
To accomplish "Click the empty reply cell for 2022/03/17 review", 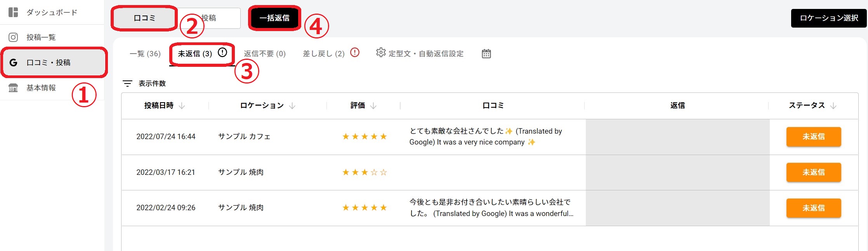I will [677, 173].
